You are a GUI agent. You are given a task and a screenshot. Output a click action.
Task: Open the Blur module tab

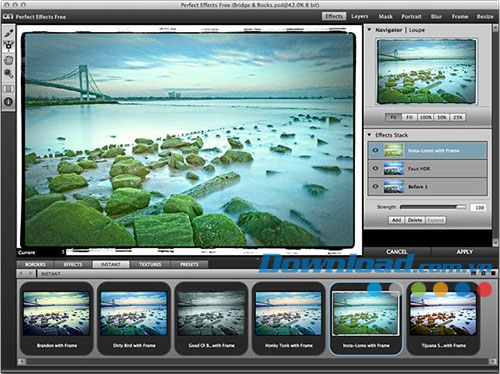(436, 16)
